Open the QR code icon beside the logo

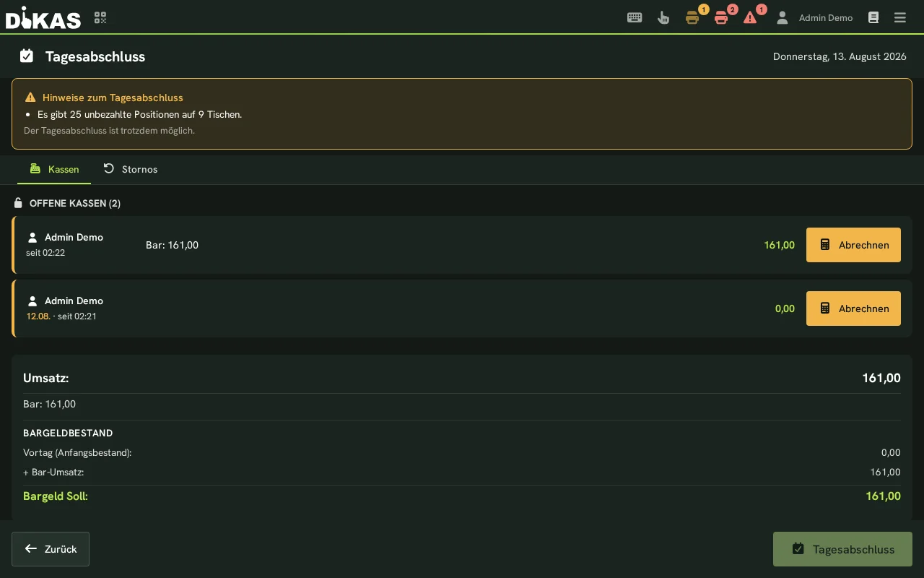coord(100,17)
